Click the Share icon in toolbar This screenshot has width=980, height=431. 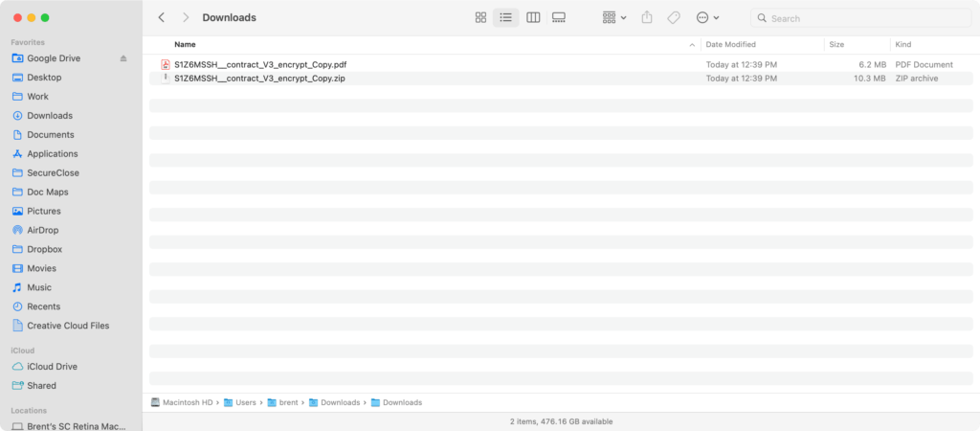pos(647,17)
